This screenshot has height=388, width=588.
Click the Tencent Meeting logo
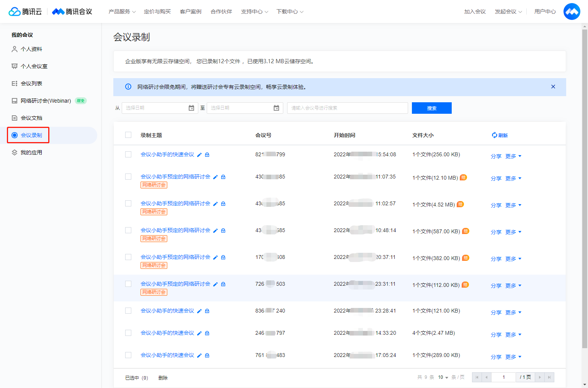(72, 11)
